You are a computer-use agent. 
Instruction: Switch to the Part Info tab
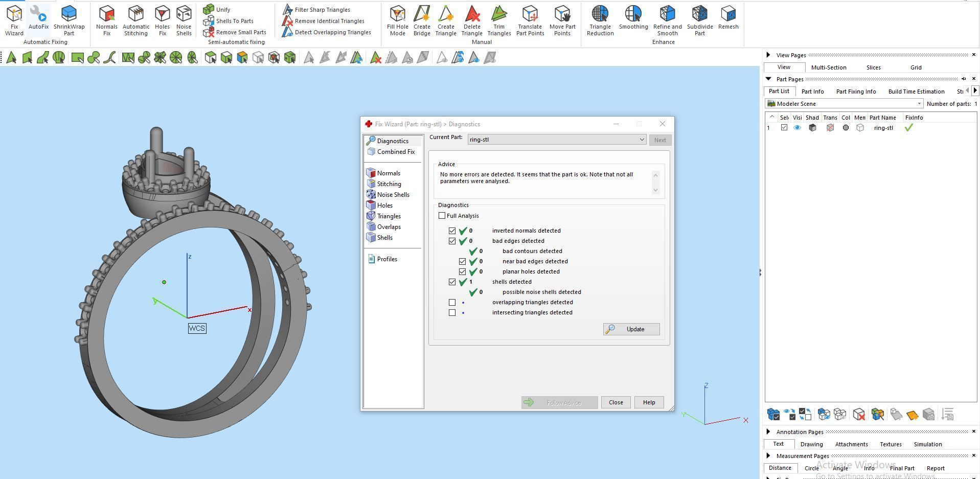(x=812, y=92)
